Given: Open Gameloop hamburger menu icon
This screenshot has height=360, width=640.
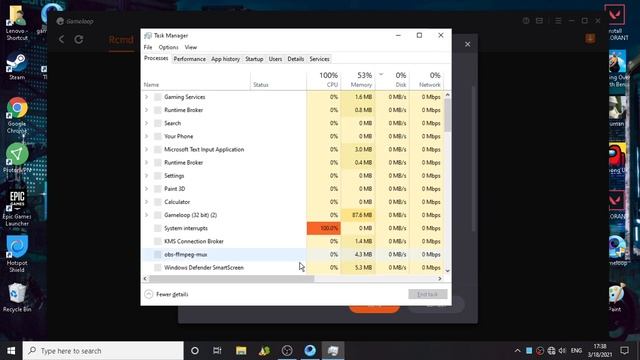Looking at the screenshot, I should point(558,21).
